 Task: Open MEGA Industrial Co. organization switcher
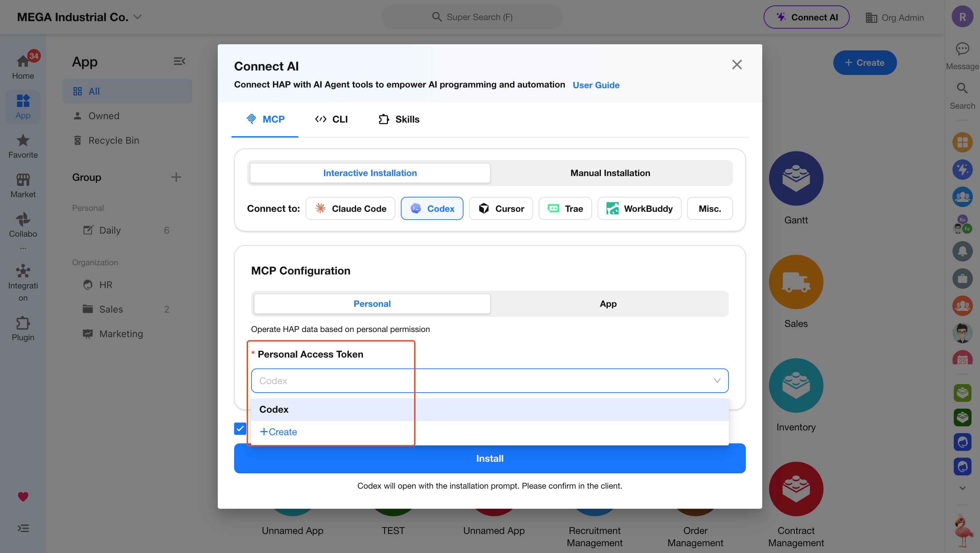coord(80,17)
